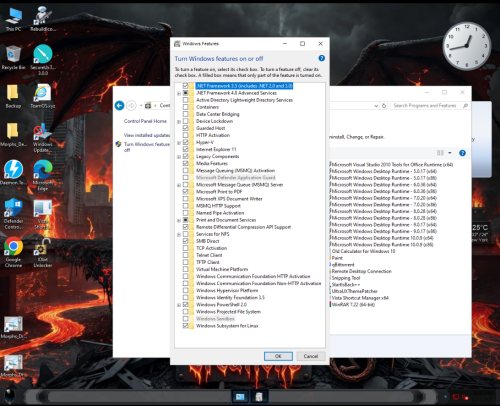Click Cancel in Windows Features dialog

tap(311, 356)
